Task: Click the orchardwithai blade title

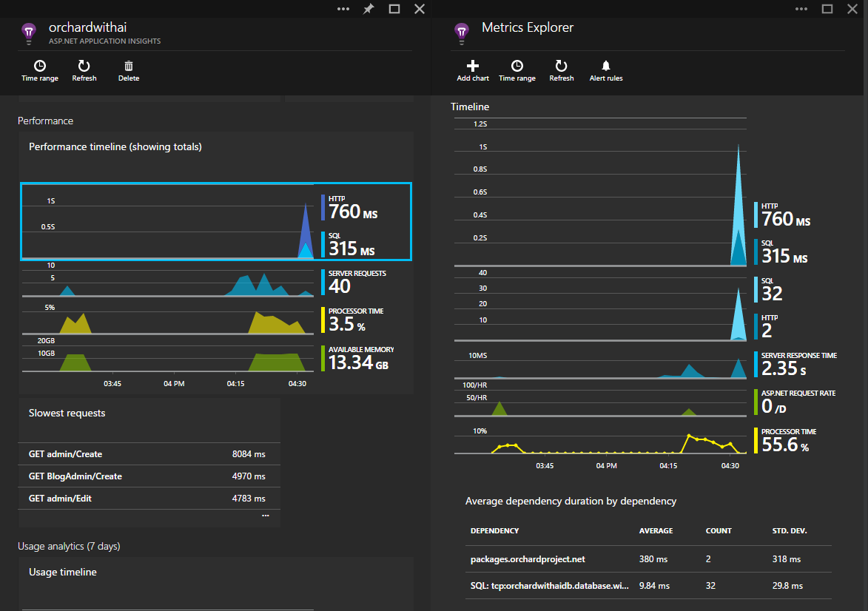Action: pos(87,27)
